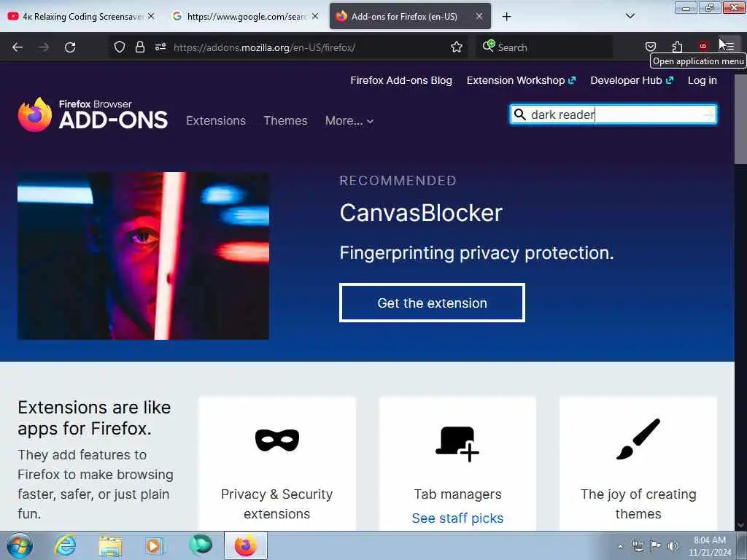
Task: Open the CanvasBlocker title
Action: (421, 213)
